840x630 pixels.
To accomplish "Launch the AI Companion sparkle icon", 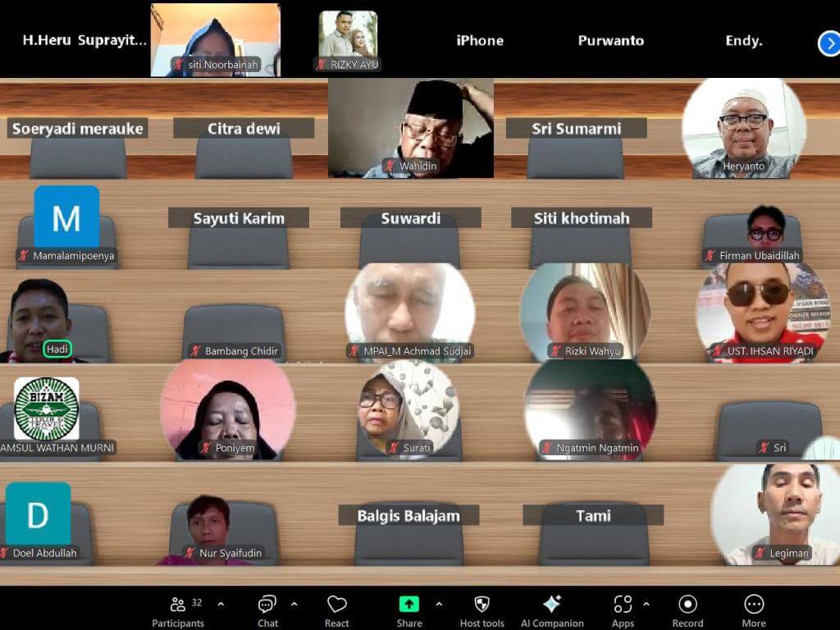I will tap(552, 605).
